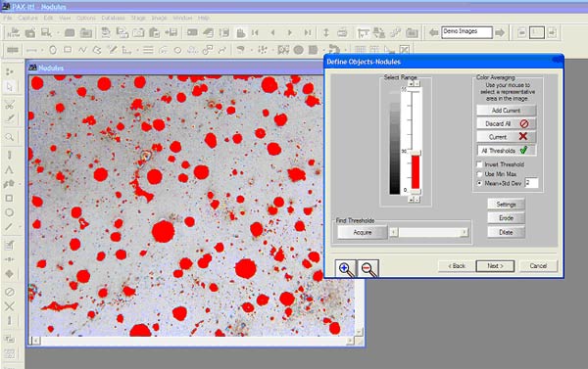The width and height of the screenshot is (588, 369).
Task: Open the Stage menu
Action: coord(138,18)
